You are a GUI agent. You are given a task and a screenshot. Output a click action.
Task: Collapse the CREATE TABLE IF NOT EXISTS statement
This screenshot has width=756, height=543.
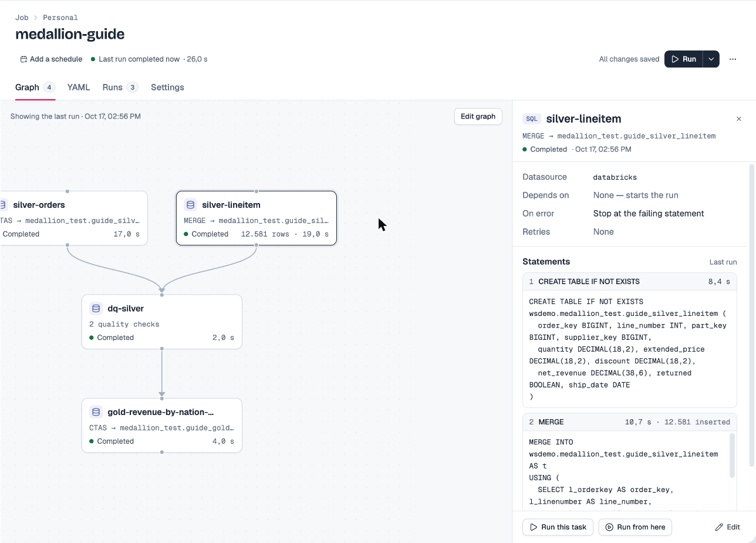point(630,282)
